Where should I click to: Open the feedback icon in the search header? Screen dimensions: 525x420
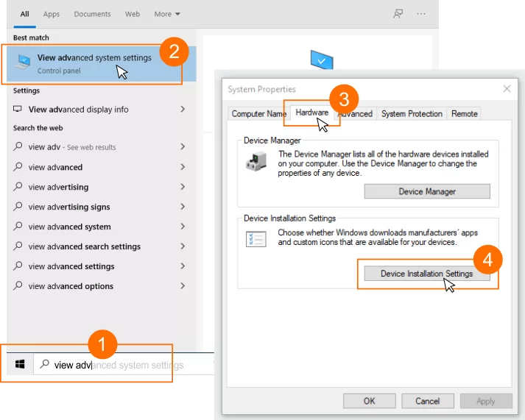click(x=398, y=14)
